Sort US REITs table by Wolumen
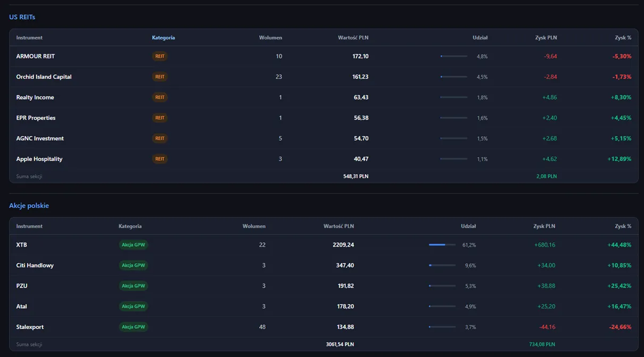The image size is (644, 357). (x=270, y=38)
